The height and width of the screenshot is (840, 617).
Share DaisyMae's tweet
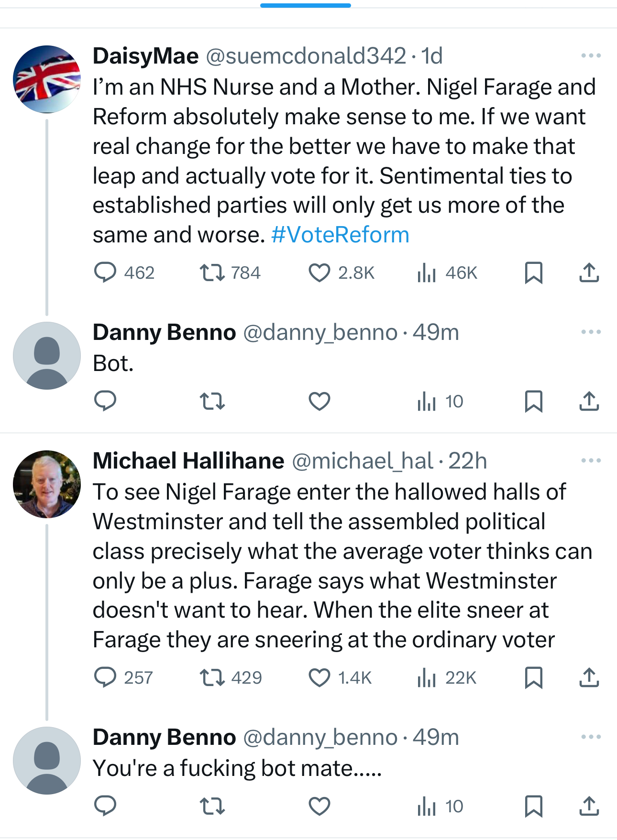tap(589, 273)
